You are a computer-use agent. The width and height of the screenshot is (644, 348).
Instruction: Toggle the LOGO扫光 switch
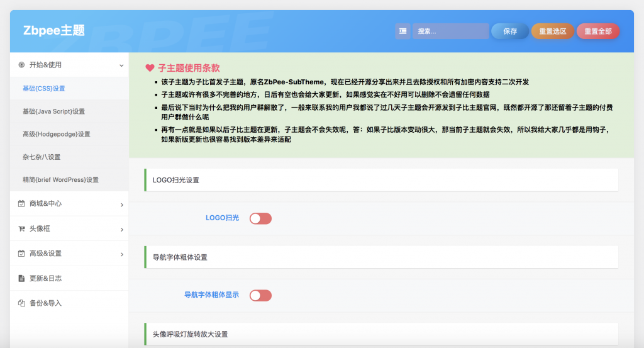point(260,218)
